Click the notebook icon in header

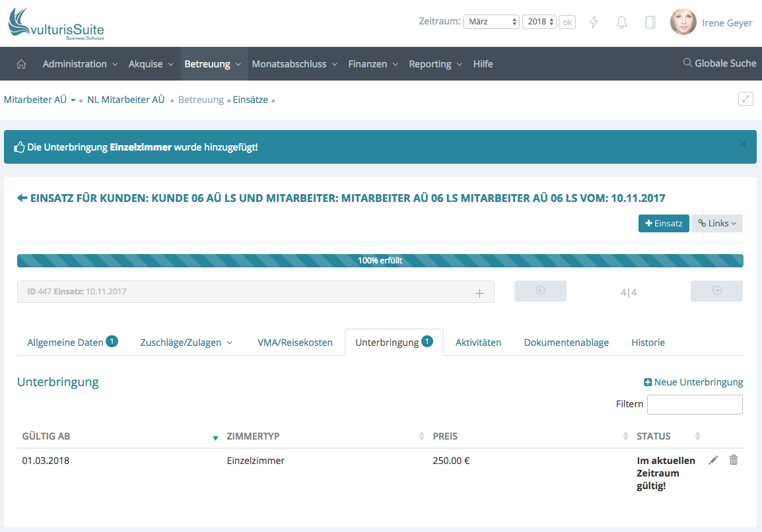pyautogui.click(x=650, y=22)
